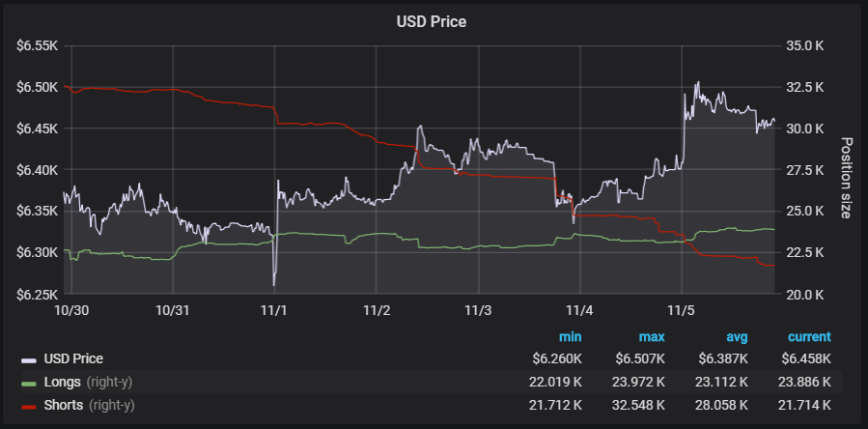Screen dimensions: 868x429
Task: Click the Position size right axis label
Action: (x=847, y=178)
